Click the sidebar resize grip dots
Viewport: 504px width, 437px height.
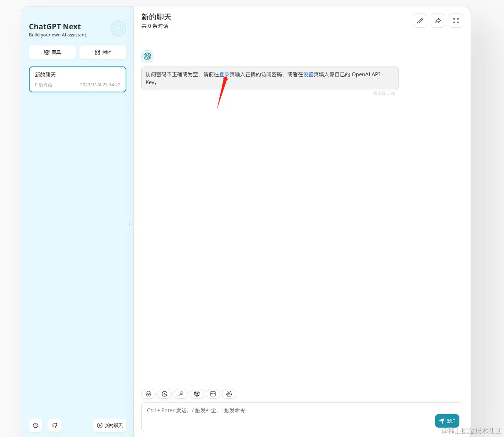[131, 223]
